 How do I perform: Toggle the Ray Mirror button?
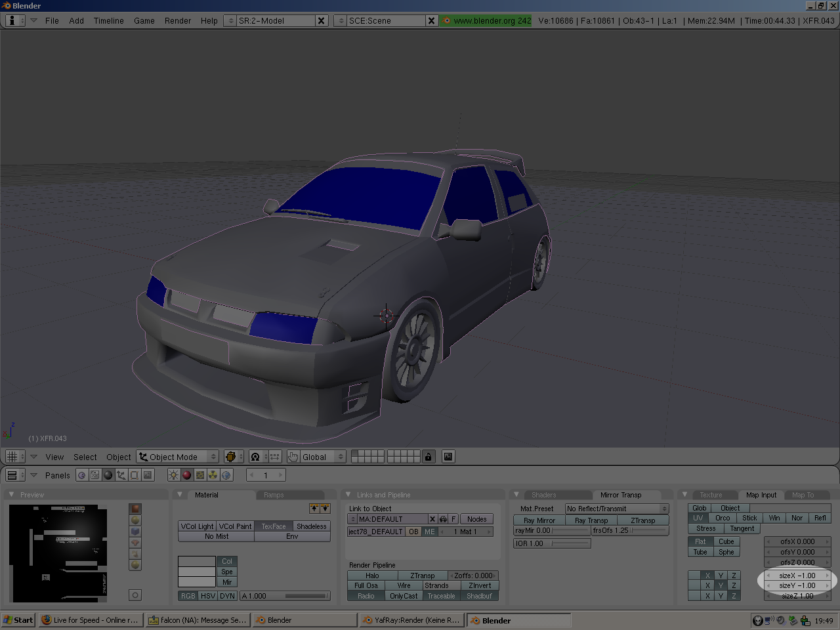539,520
